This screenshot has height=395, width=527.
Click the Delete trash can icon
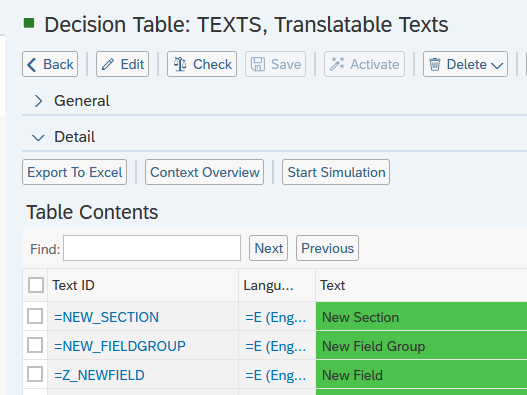(435, 64)
